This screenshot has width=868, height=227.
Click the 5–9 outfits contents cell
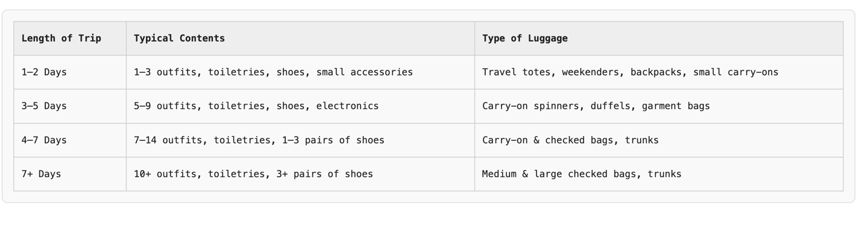pyautogui.click(x=300, y=106)
